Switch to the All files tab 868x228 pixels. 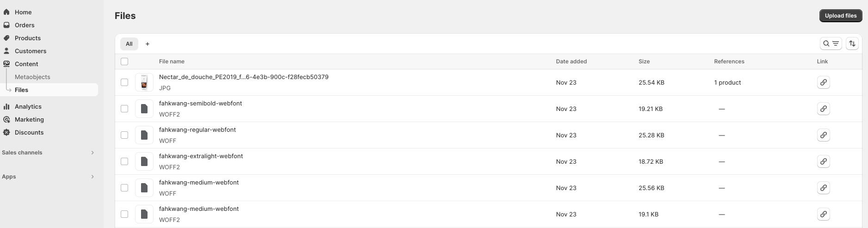coord(129,44)
